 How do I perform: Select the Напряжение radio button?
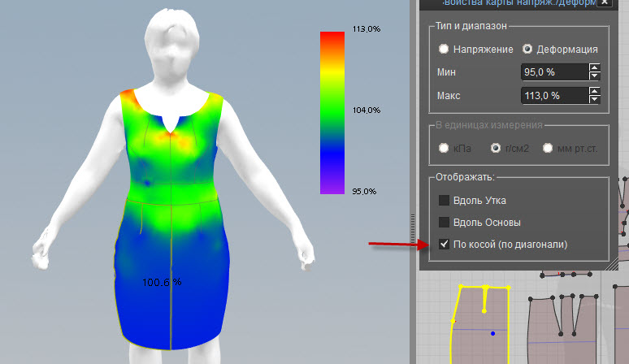point(444,50)
